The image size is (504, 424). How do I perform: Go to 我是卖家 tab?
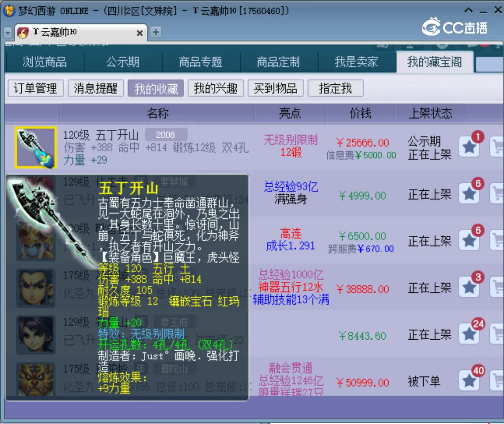pyautogui.click(x=356, y=62)
